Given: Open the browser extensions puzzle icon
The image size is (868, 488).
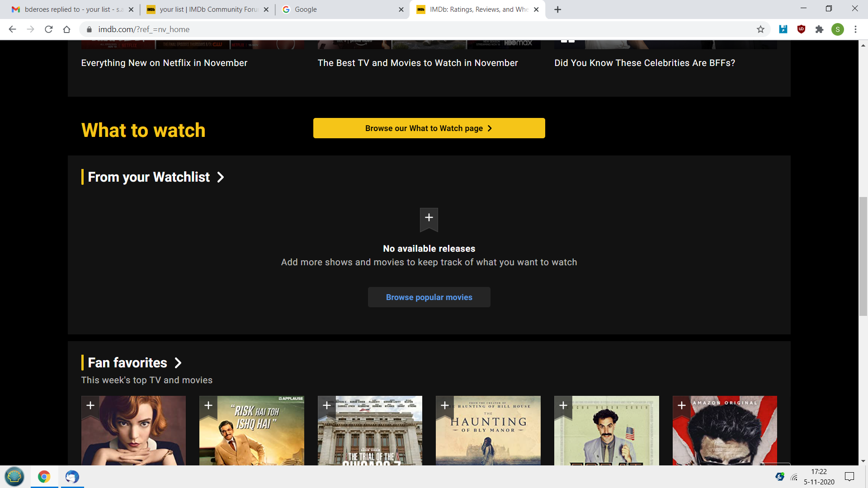Looking at the screenshot, I should (x=819, y=29).
